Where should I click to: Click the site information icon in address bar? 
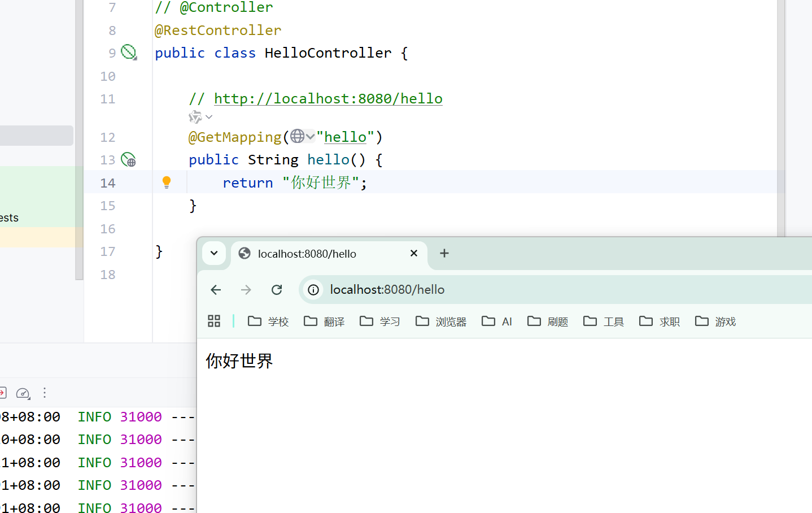(x=313, y=289)
